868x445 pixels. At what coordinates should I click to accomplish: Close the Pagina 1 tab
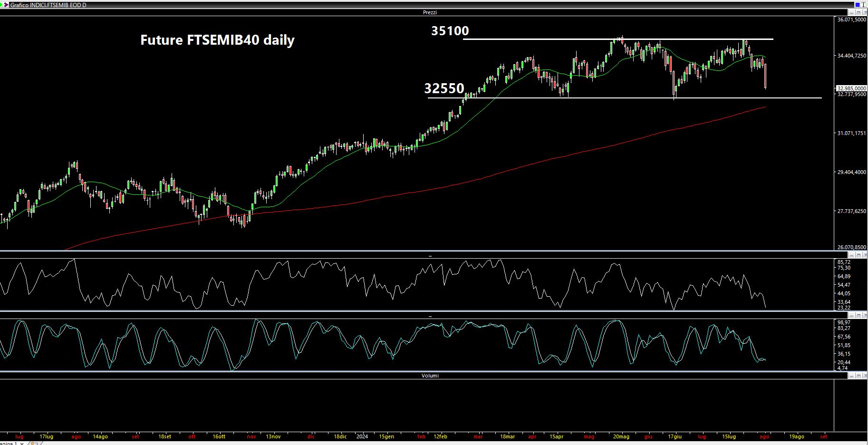[x=22, y=444]
